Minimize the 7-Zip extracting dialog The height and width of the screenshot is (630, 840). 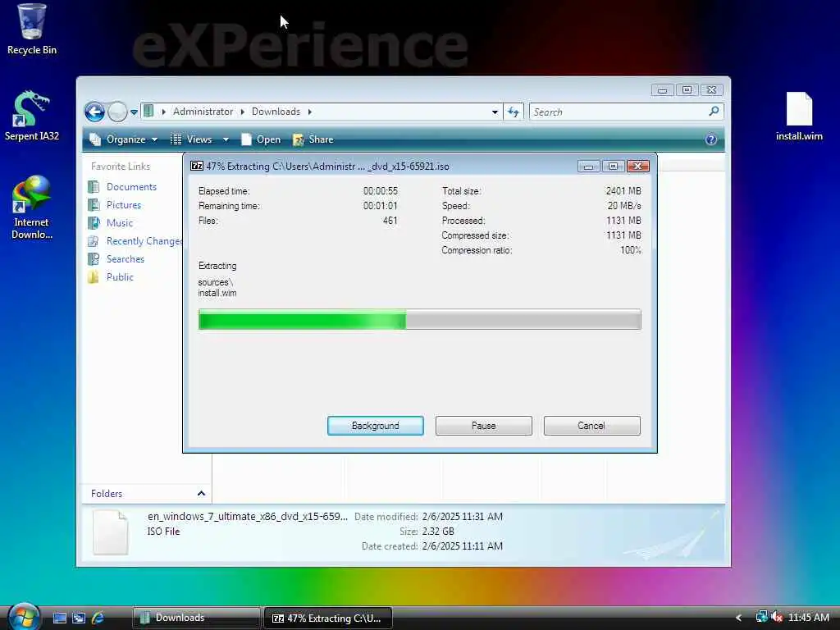(588, 166)
